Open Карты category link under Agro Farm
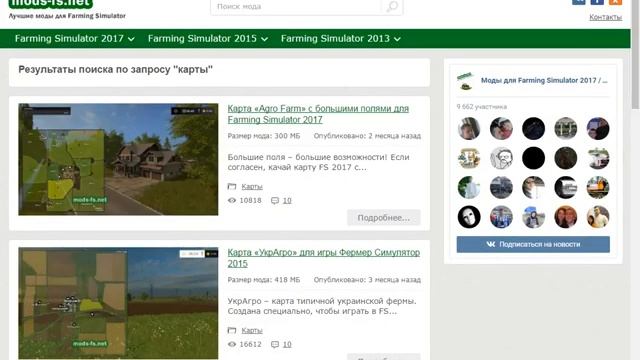Viewport: 640px width, 360px height. click(252, 187)
